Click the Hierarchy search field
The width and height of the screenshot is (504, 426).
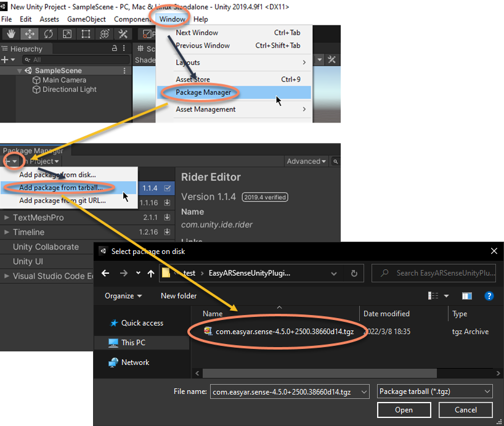[76, 59]
